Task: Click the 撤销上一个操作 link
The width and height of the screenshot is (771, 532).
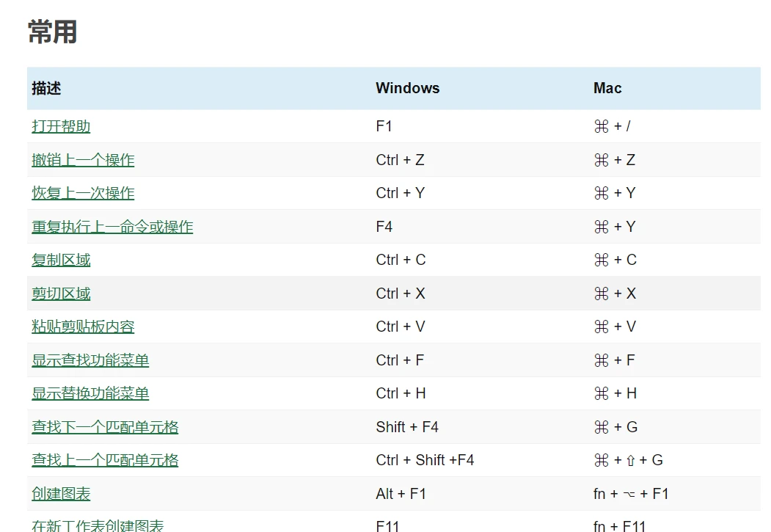Action: point(83,160)
